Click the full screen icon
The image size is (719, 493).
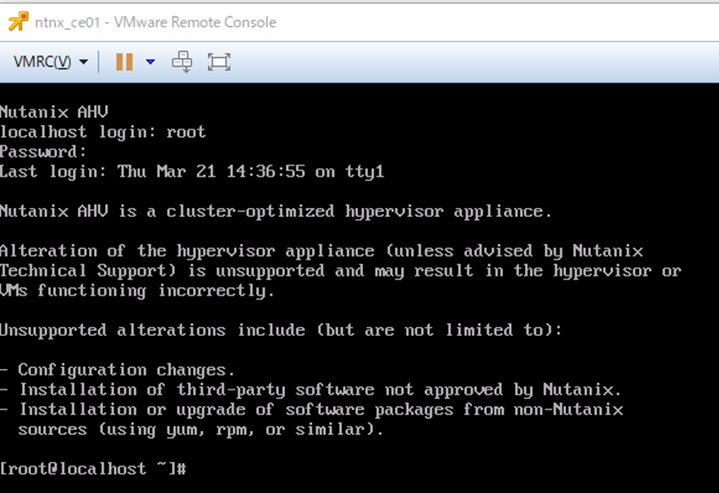219,61
